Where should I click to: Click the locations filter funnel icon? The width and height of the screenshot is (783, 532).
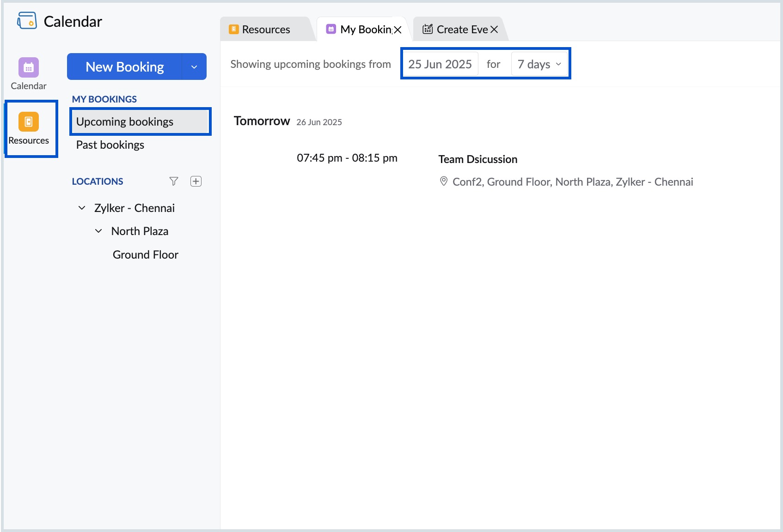point(174,181)
